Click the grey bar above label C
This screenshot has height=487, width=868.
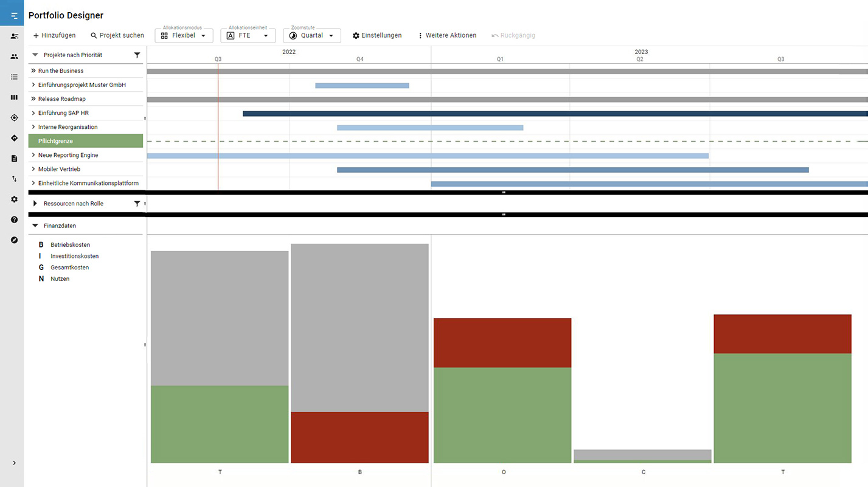click(642, 455)
